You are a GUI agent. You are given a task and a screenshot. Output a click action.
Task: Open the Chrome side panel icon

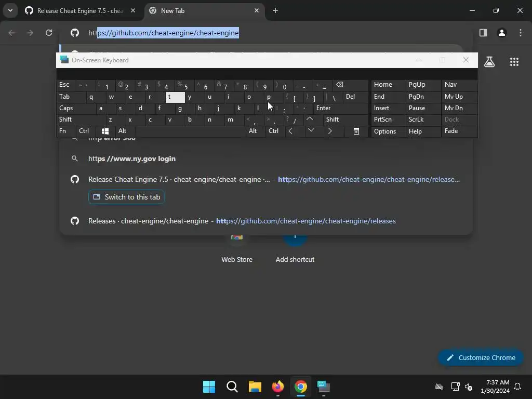coord(483,33)
